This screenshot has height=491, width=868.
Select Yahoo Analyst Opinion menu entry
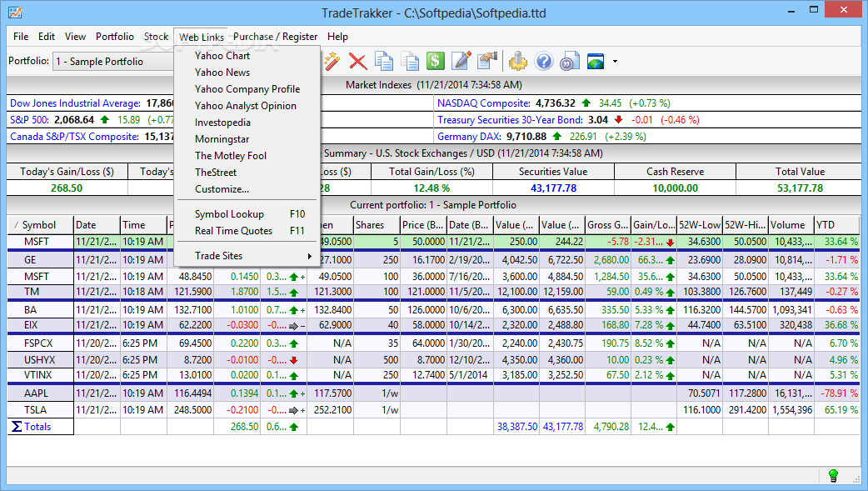click(247, 106)
